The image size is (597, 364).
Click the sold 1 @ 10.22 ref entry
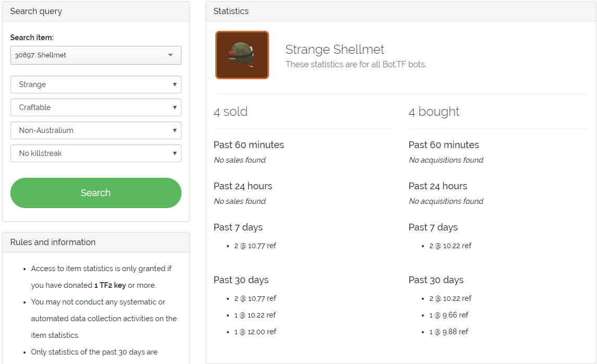255,315
